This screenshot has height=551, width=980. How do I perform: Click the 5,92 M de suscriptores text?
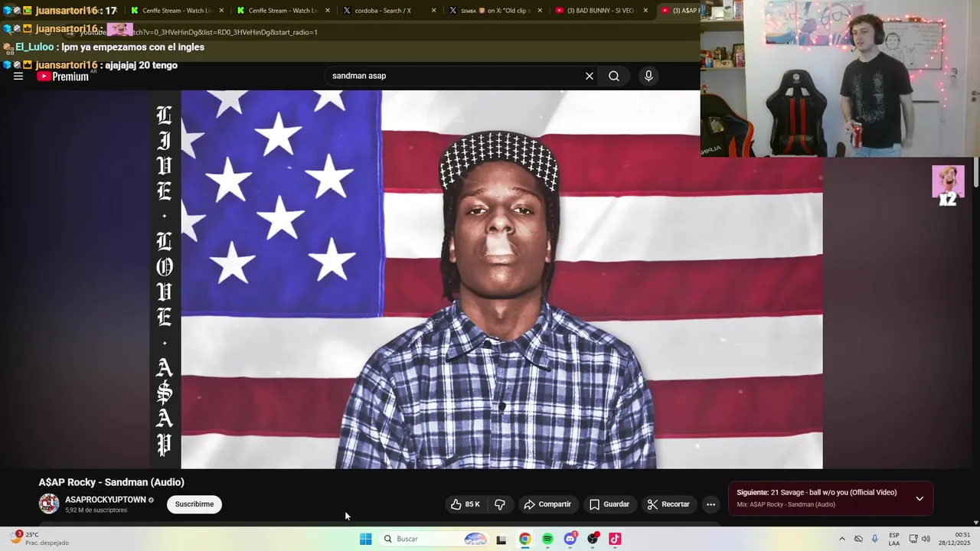pyautogui.click(x=96, y=510)
